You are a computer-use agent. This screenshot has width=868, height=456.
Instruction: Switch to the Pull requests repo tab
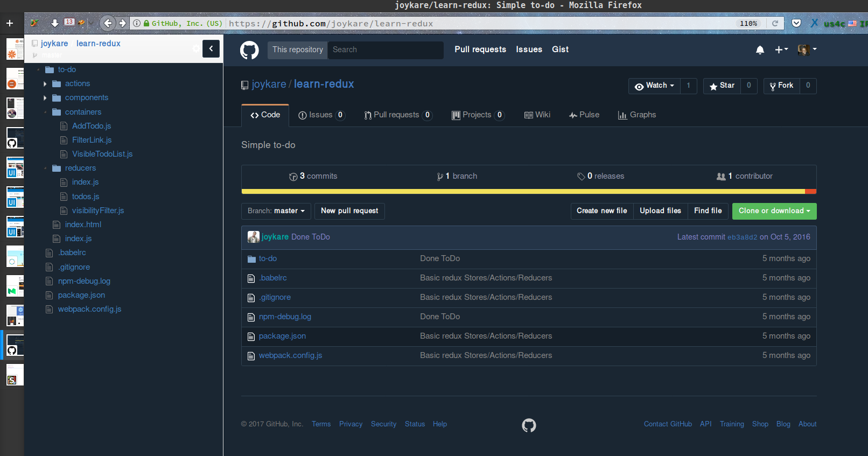point(398,115)
